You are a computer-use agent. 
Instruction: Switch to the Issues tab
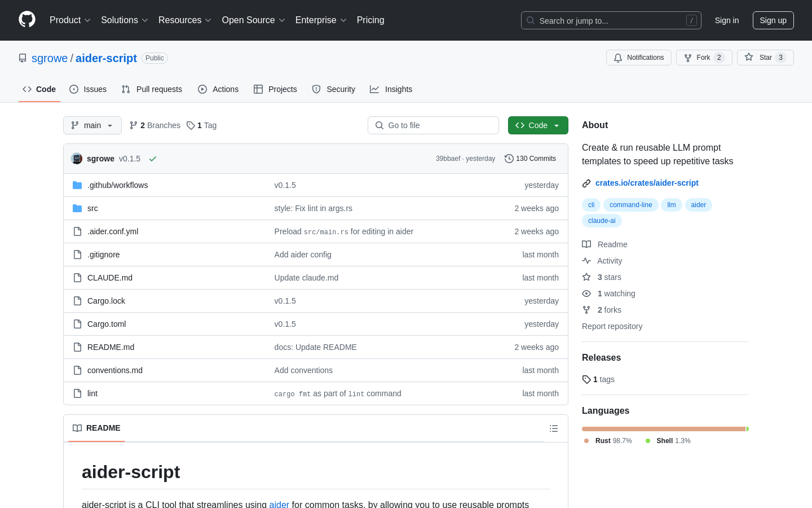pos(88,89)
